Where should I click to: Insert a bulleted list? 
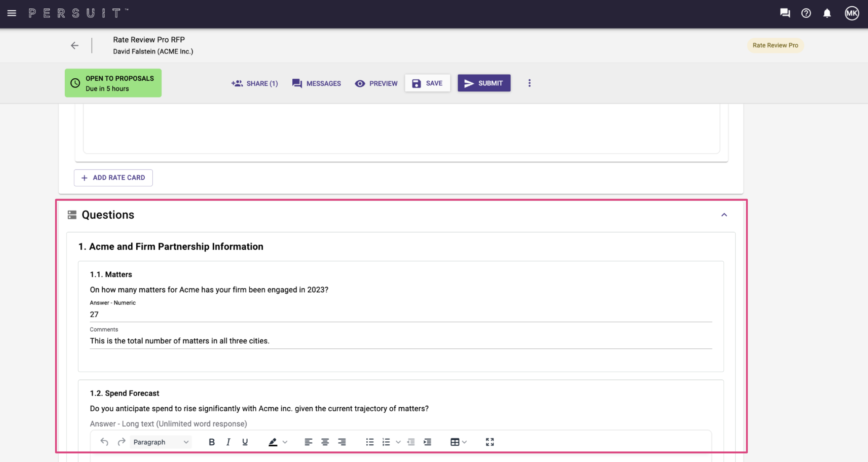tap(370, 442)
